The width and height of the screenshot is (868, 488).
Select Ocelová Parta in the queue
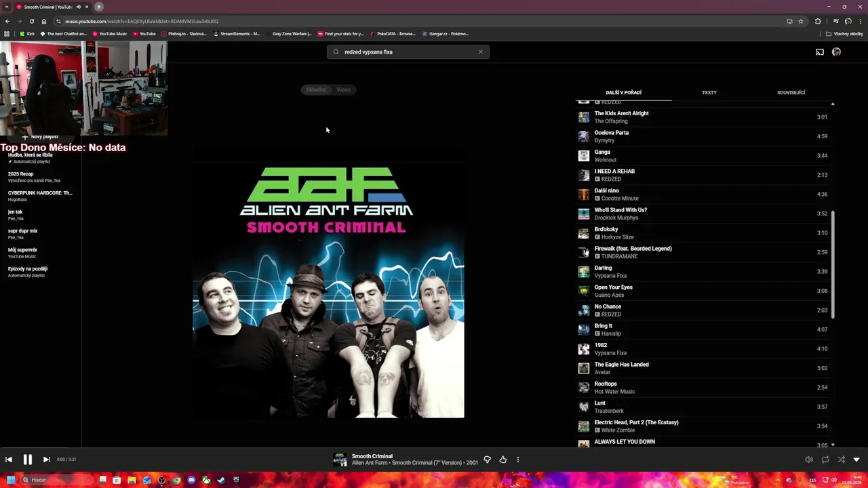pyautogui.click(x=704, y=136)
